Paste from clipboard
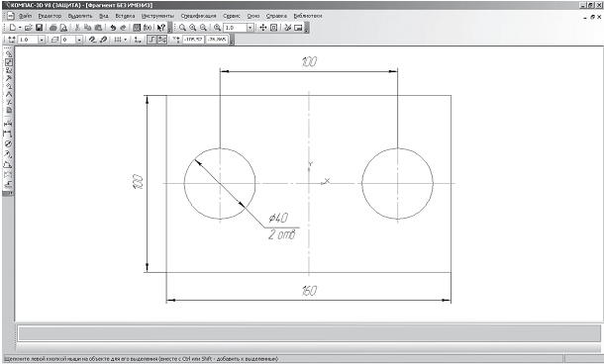Image resolution: width=604 pixels, height=364 pixels. click(x=98, y=28)
